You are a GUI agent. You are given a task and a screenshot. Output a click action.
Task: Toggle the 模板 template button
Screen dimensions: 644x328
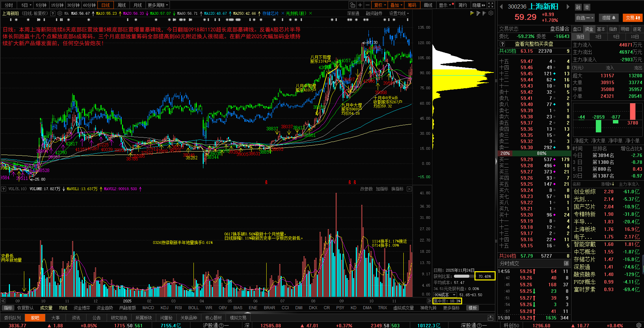tap(473, 308)
